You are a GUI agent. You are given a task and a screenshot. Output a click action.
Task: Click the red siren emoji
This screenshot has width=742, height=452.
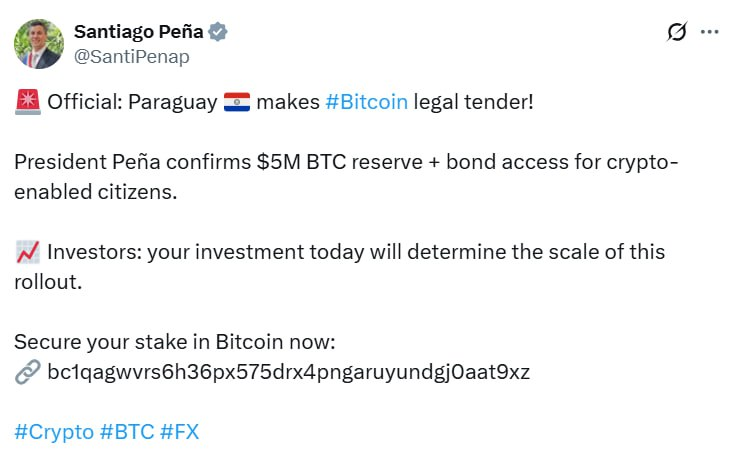click(27, 102)
